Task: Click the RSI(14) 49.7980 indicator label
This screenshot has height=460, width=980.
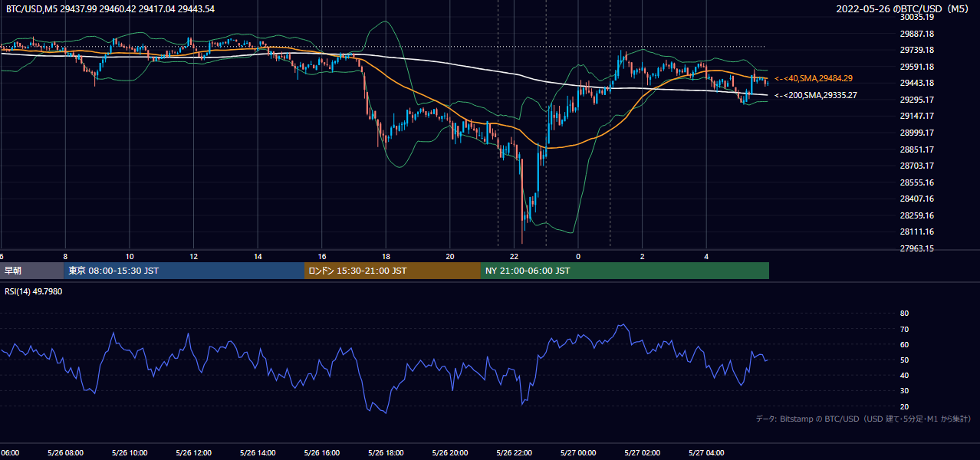Action: tap(34, 291)
